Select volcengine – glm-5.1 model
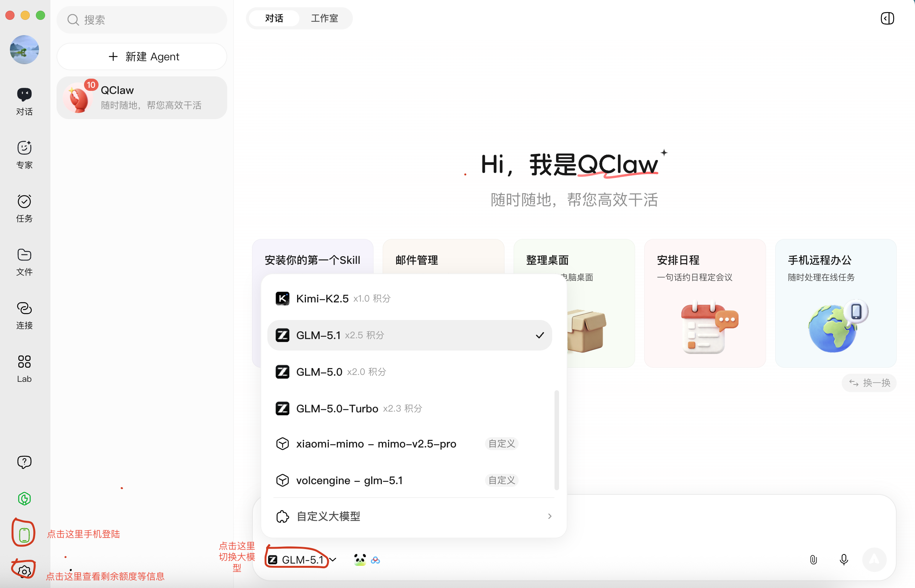Image resolution: width=915 pixels, height=588 pixels. [410, 480]
